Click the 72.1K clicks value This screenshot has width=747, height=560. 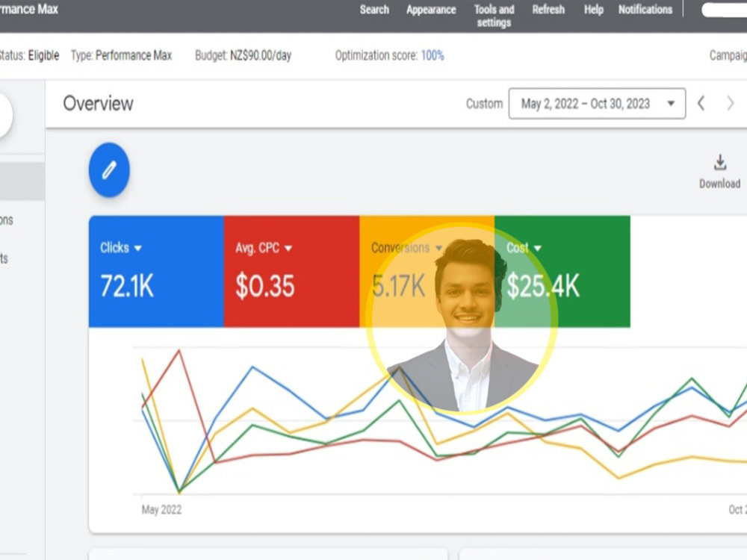click(x=127, y=286)
